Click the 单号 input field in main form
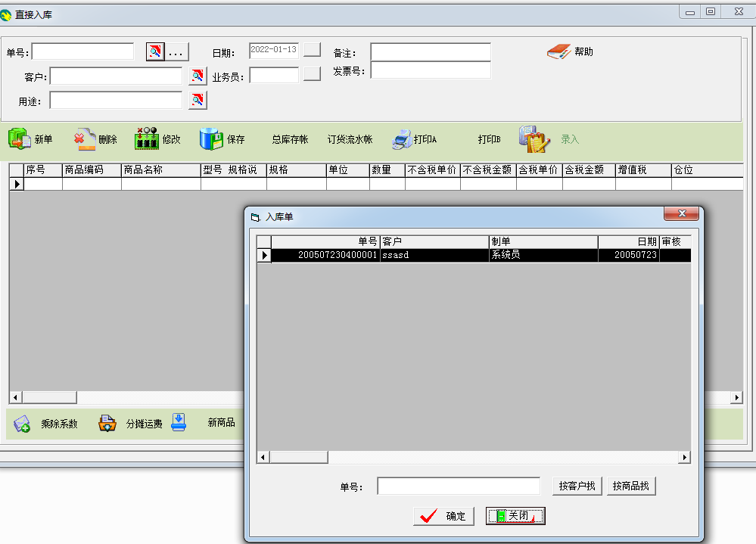The height and width of the screenshot is (544, 756). click(83, 51)
